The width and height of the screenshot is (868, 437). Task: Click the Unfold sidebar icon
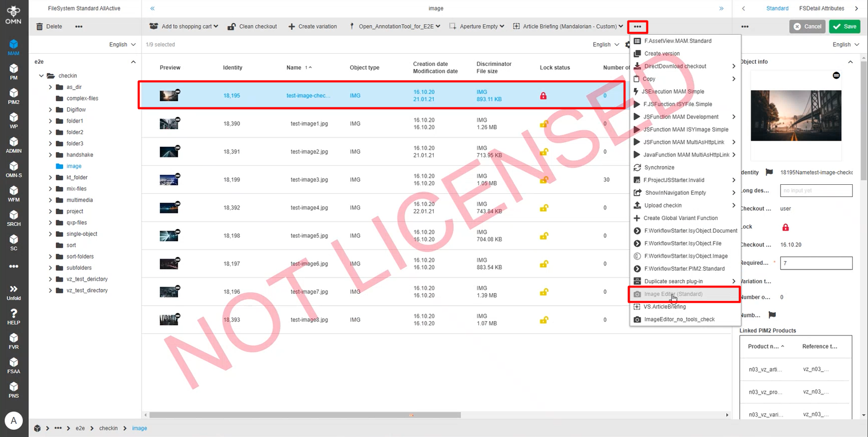coord(14,292)
